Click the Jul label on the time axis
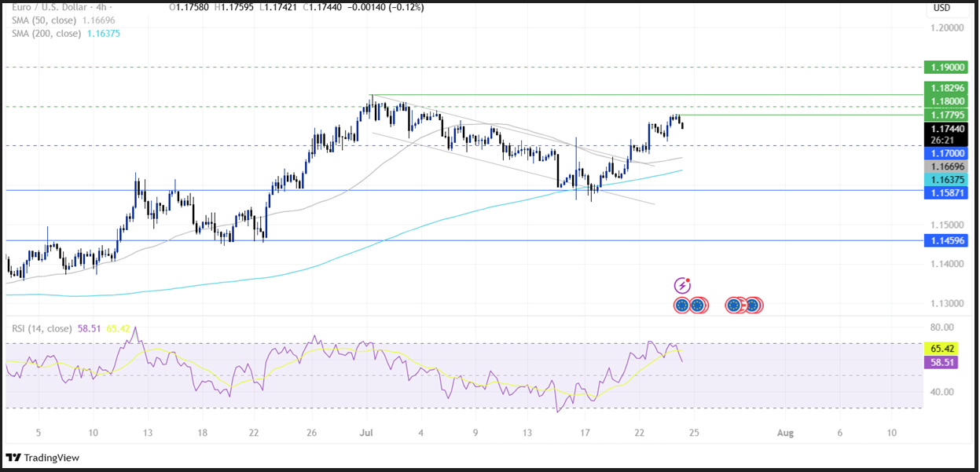The height and width of the screenshot is (472, 980). click(365, 433)
